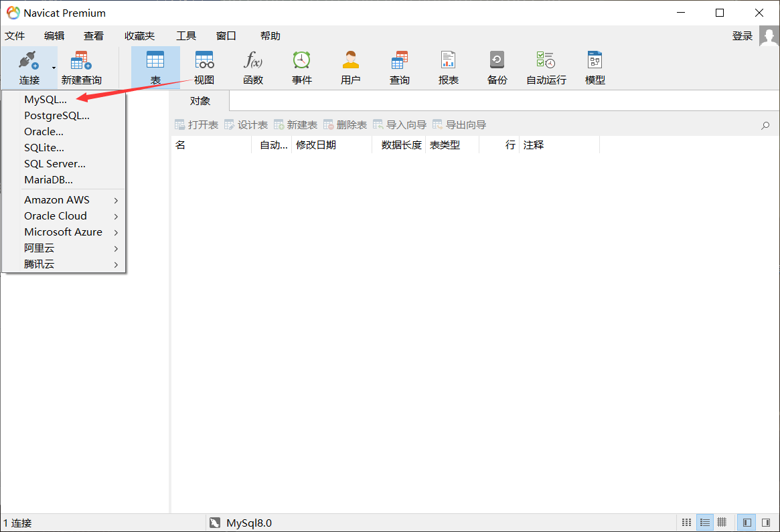
Task: Open the Model toolbar icon
Action: coord(595,68)
